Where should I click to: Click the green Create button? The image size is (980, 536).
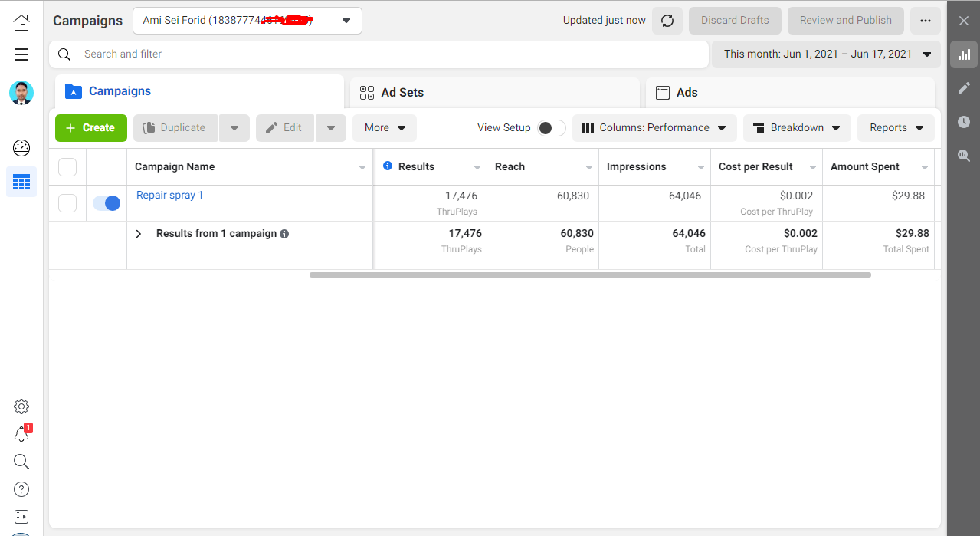90,128
